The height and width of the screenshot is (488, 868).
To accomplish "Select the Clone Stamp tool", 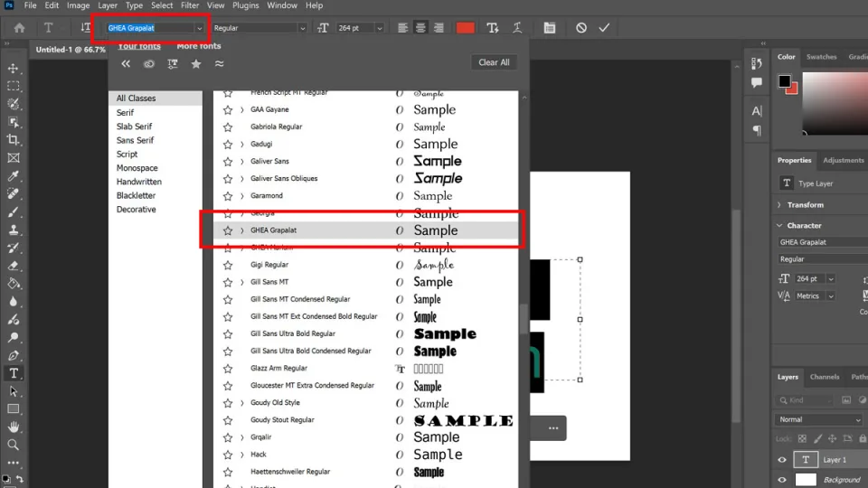I will click(x=14, y=230).
